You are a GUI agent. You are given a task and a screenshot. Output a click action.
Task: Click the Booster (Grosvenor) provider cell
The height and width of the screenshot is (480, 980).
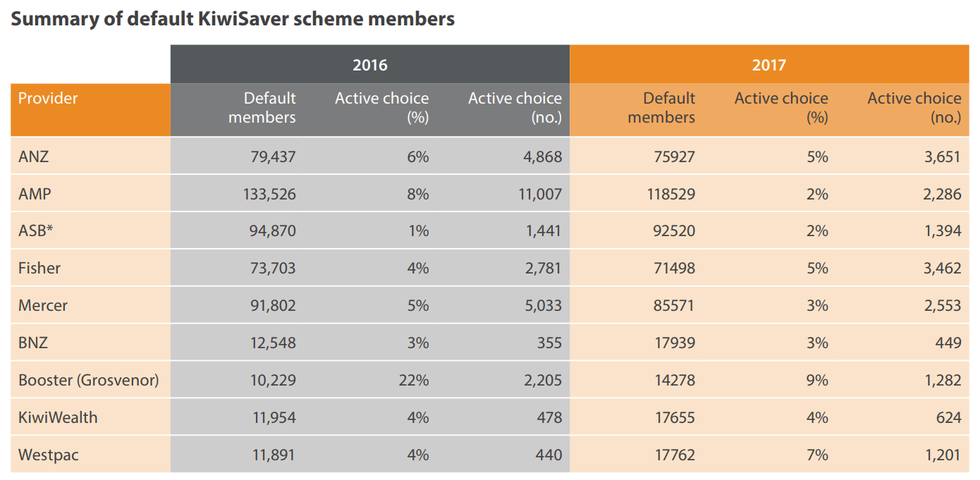(89, 380)
